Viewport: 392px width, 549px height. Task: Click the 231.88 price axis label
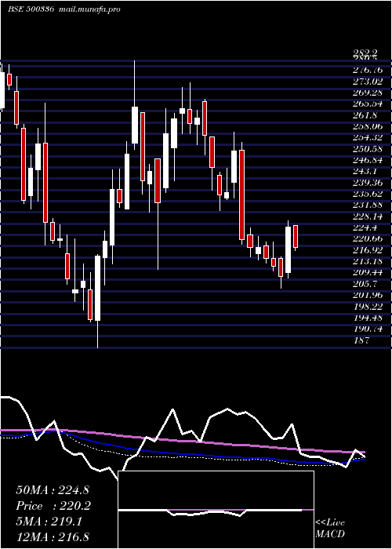click(x=368, y=205)
